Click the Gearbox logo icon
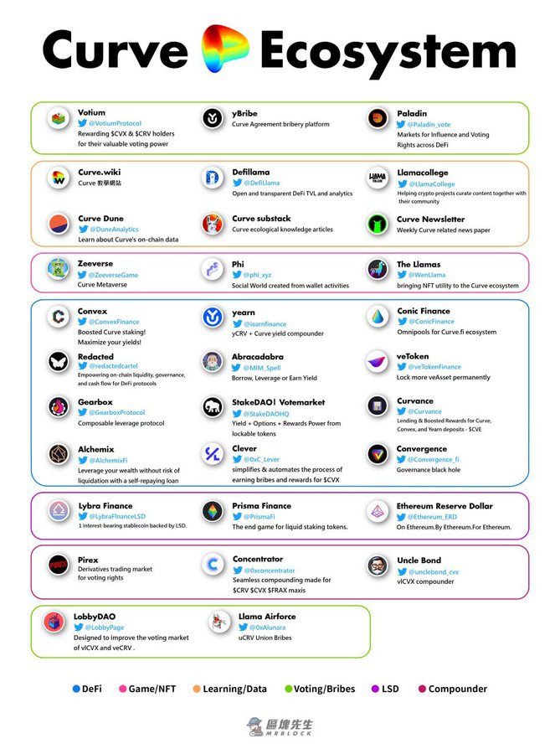This screenshot has width=560, height=754. tap(59, 407)
